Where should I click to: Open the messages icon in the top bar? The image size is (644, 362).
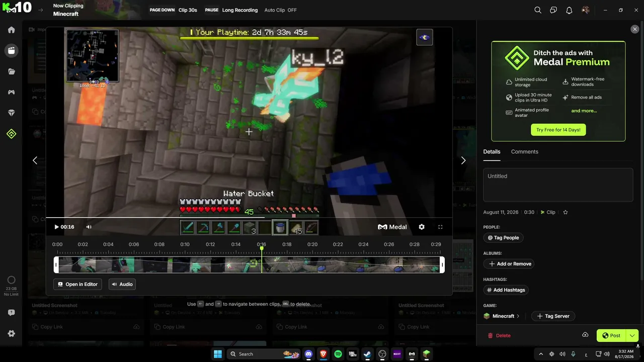point(553,10)
